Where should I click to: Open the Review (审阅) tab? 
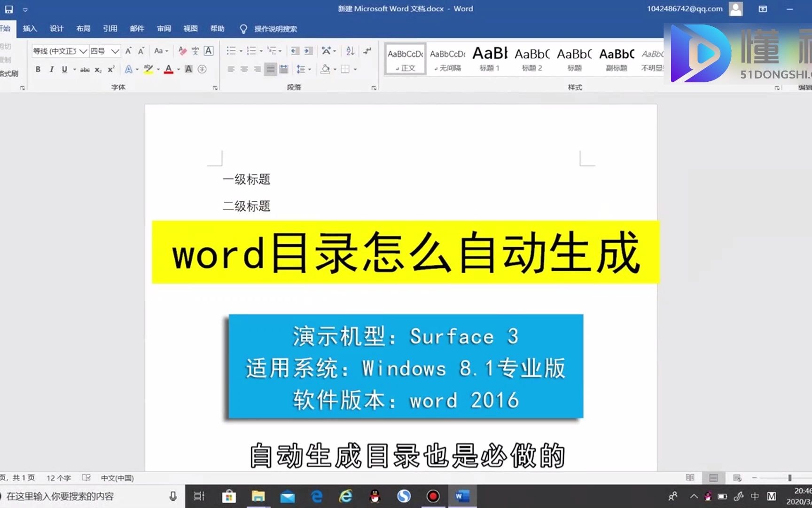pyautogui.click(x=164, y=29)
